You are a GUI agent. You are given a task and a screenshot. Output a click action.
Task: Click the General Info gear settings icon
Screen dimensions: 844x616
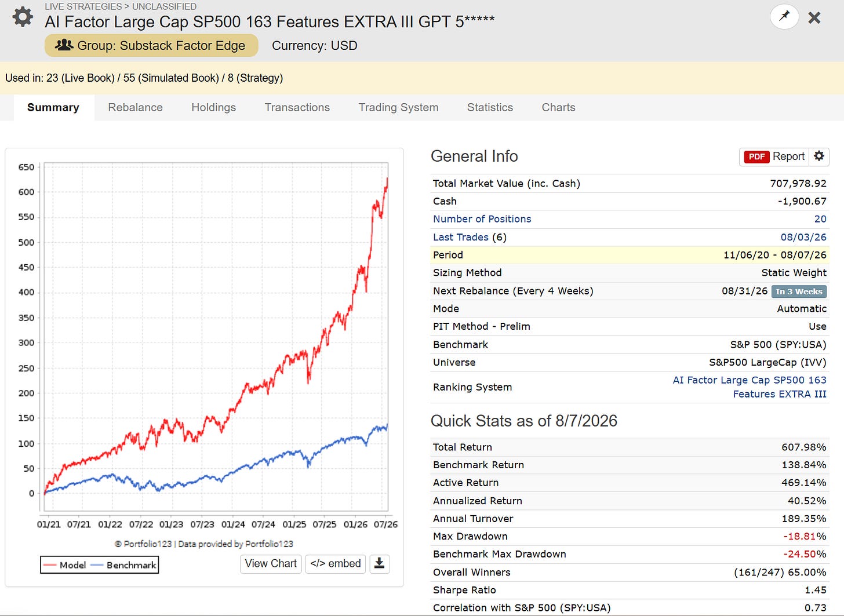pyautogui.click(x=819, y=156)
